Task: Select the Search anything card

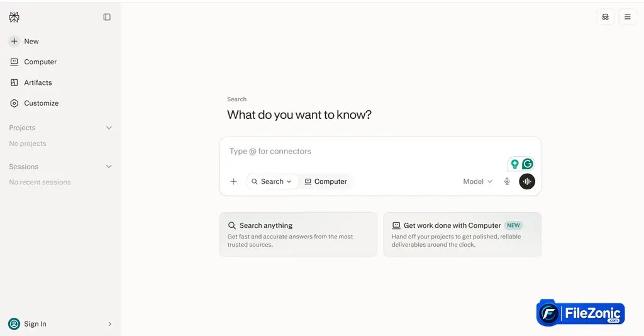Action: (x=298, y=235)
